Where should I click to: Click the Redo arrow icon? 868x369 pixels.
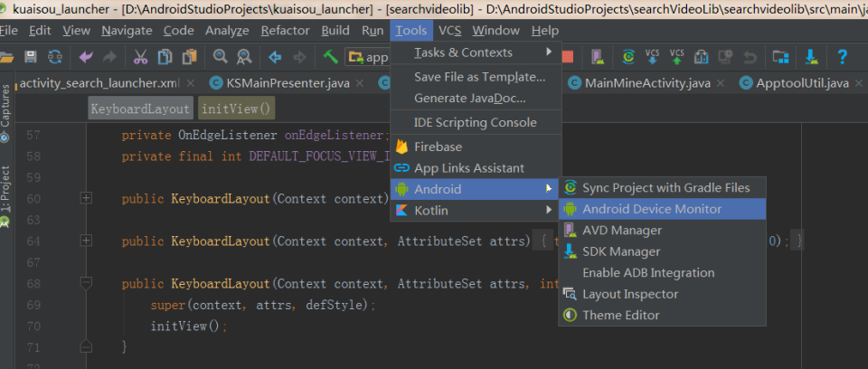(109, 56)
